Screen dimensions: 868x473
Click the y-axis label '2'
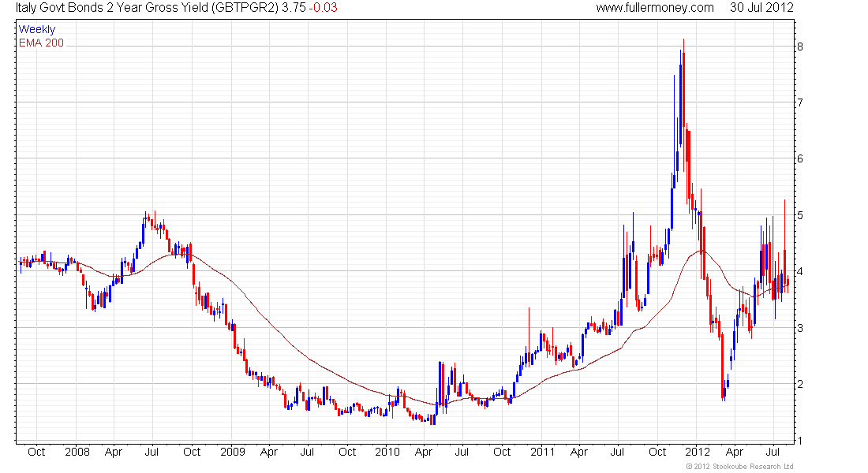click(800, 384)
